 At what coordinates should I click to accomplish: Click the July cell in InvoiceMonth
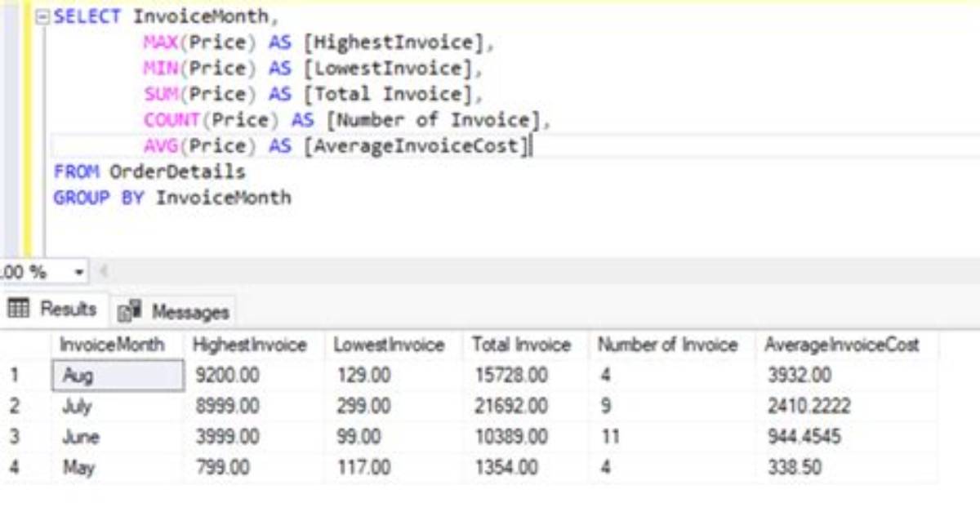click(118, 406)
